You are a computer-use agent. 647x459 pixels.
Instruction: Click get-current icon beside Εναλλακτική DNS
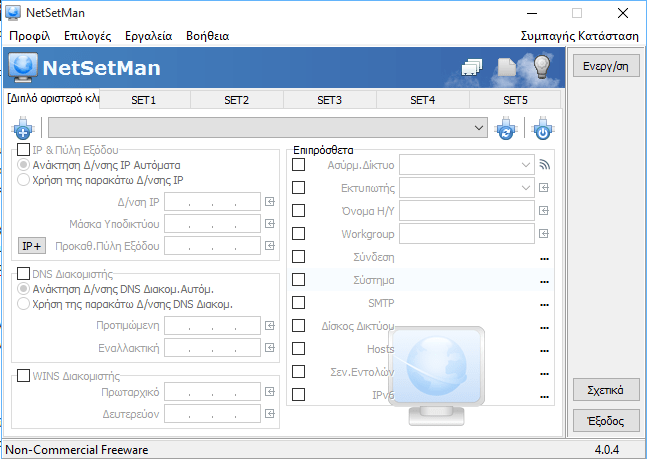click(270, 348)
